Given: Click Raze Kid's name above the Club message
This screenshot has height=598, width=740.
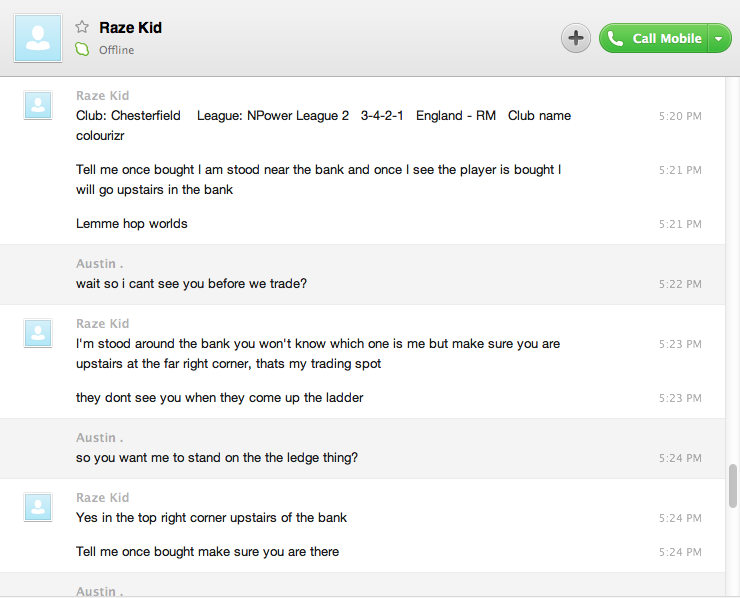Looking at the screenshot, I should click(x=103, y=96).
